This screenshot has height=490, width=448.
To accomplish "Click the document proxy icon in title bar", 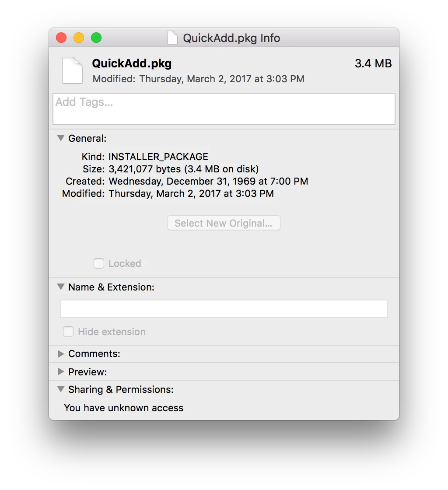I will coord(172,38).
